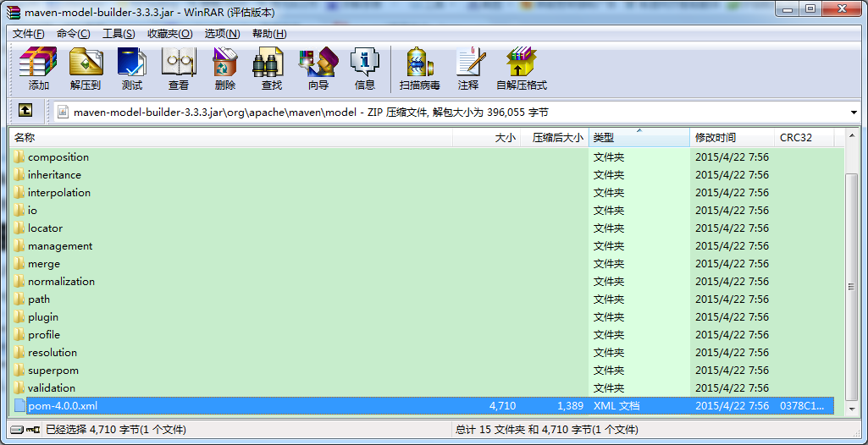Select the locator folder row
868x445 pixels.
[x=423, y=228]
